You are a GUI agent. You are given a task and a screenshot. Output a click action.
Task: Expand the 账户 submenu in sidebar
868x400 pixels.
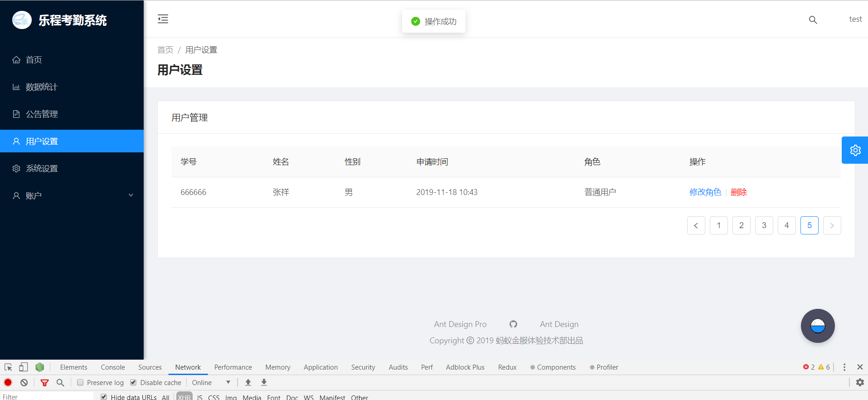click(x=72, y=195)
